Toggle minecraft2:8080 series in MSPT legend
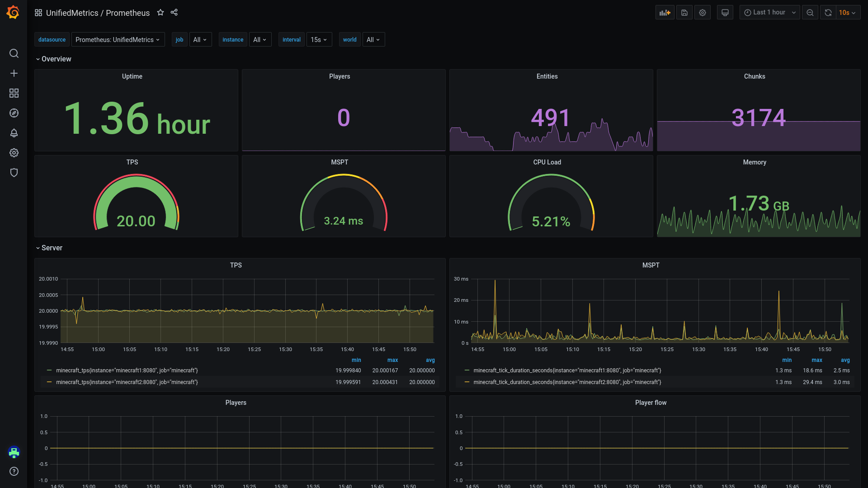868x488 pixels. tap(567, 382)
